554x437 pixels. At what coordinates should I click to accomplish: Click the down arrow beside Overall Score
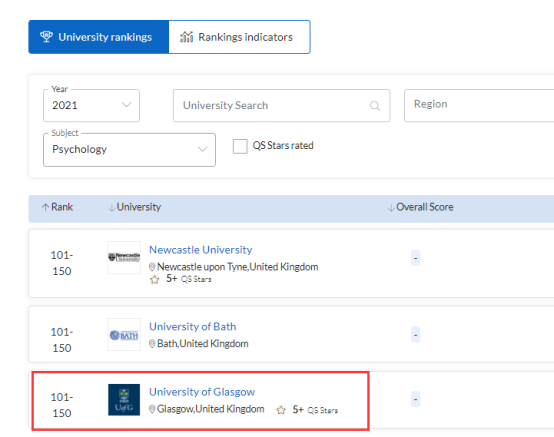pos(391,208)
